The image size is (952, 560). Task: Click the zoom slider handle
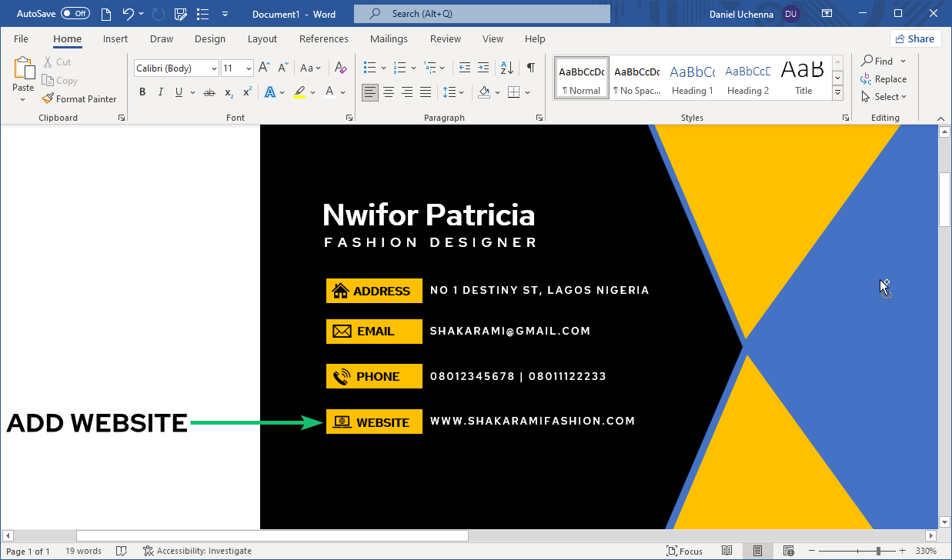[x=878, y=551]
